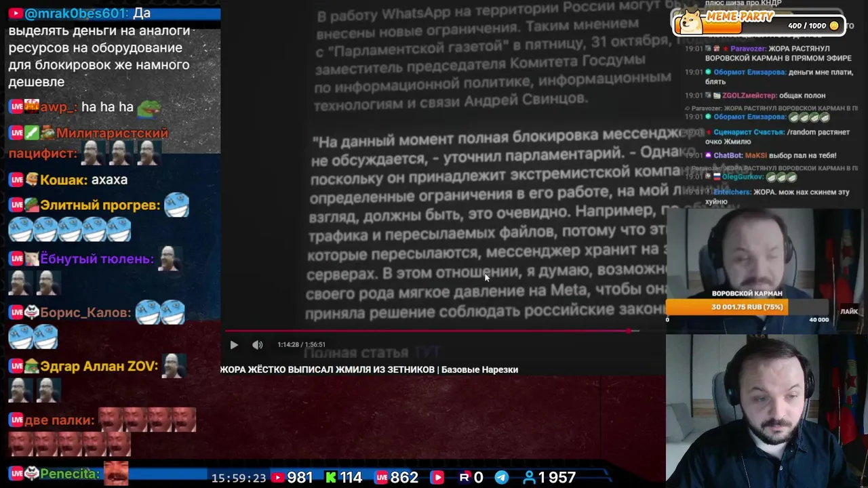The width and height of the screenshot is (868, 488).
Task: Click the green Kick icon beside 114
Action: (x=330, y=478)
